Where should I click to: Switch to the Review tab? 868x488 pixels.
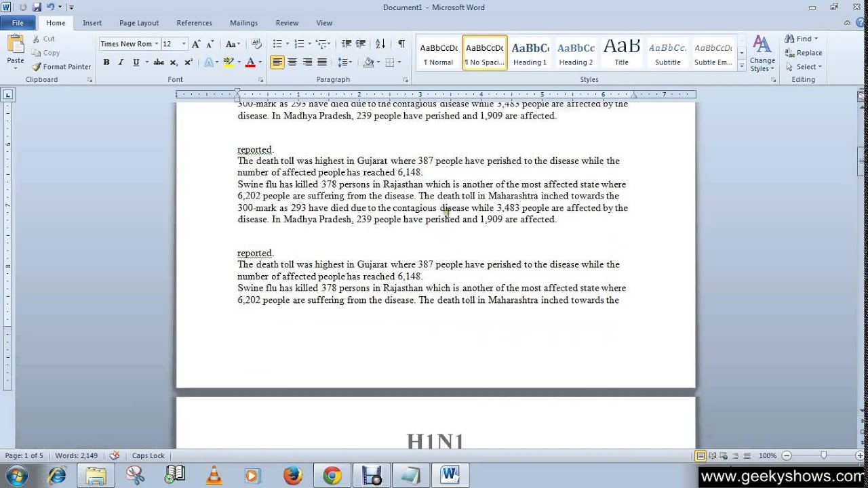click(x=287, y=23)
